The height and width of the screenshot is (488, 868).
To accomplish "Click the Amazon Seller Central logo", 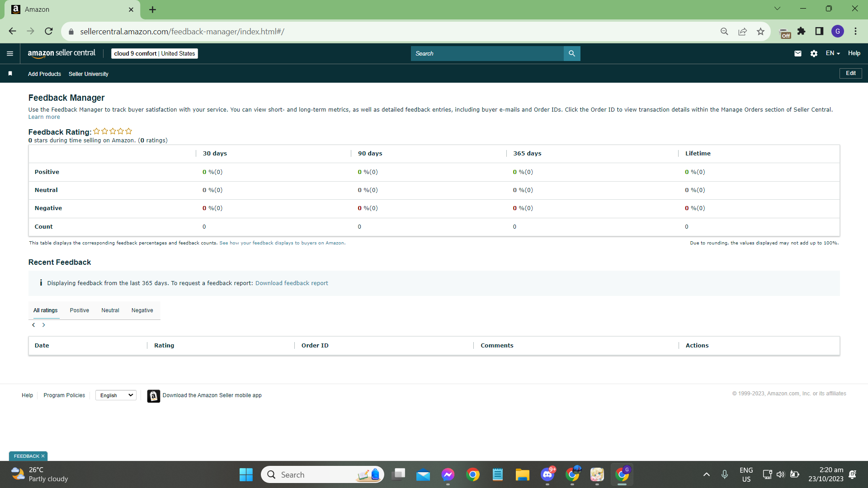I will pos(61,53).
